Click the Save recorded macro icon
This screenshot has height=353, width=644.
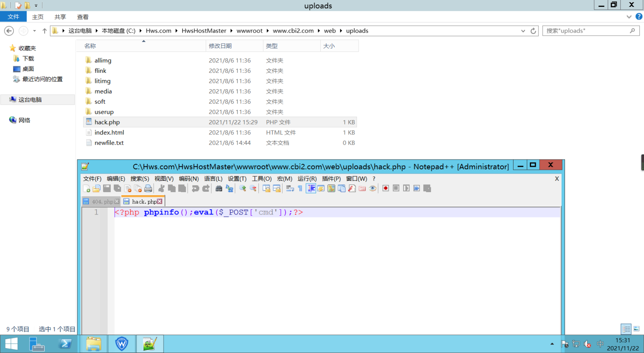coord(427,188)
